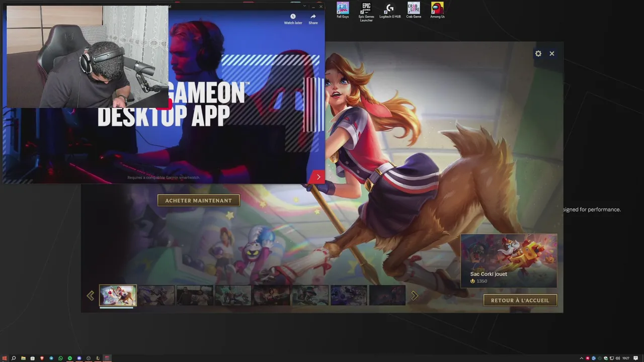Open OBS Studio from the taskbar
The height and width of the screenshot is (362, 644).
click(x=89, y=358)
